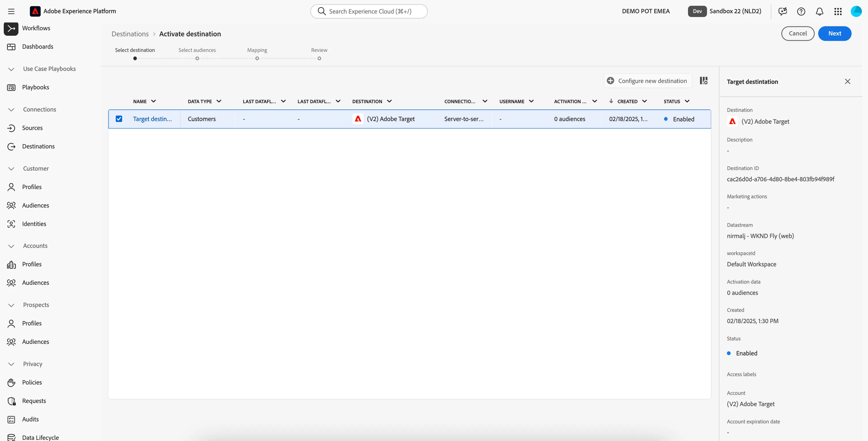Viewport: 868px width, 441px height.
Task: Open Workflows in the sidebar
Action: 36,28
